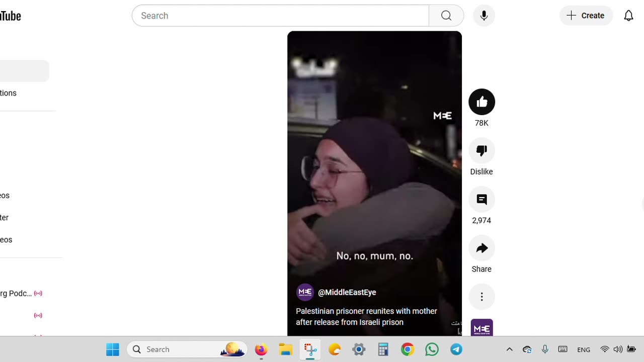Share this Short via arrow icon
This screenshot has width=644, height=362.
point(481,248)
